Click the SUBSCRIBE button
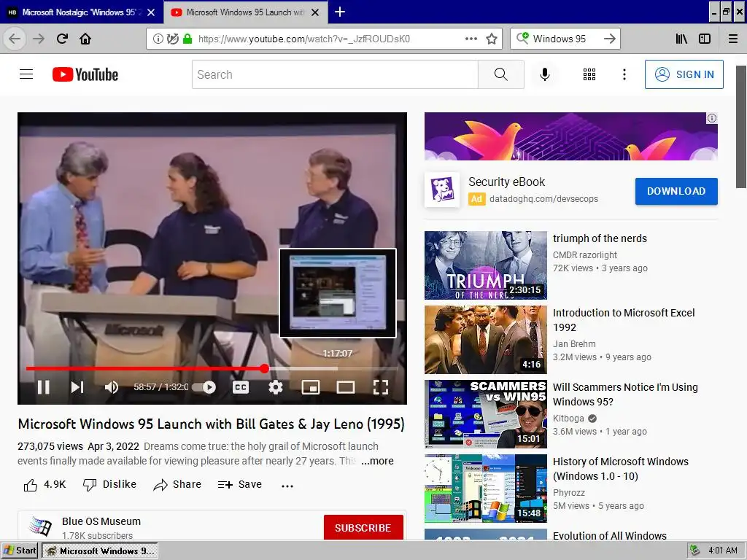747x560 pixels. pos(363,528)
